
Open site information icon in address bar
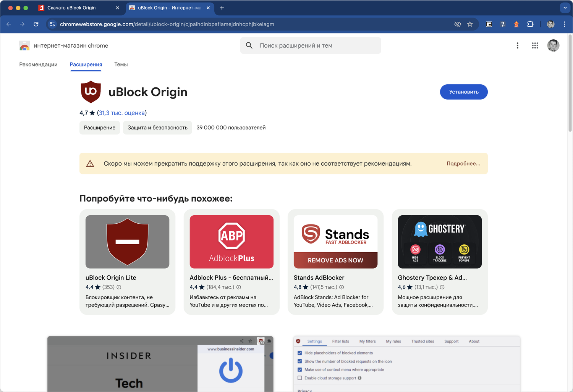click(x=52, y=24)
